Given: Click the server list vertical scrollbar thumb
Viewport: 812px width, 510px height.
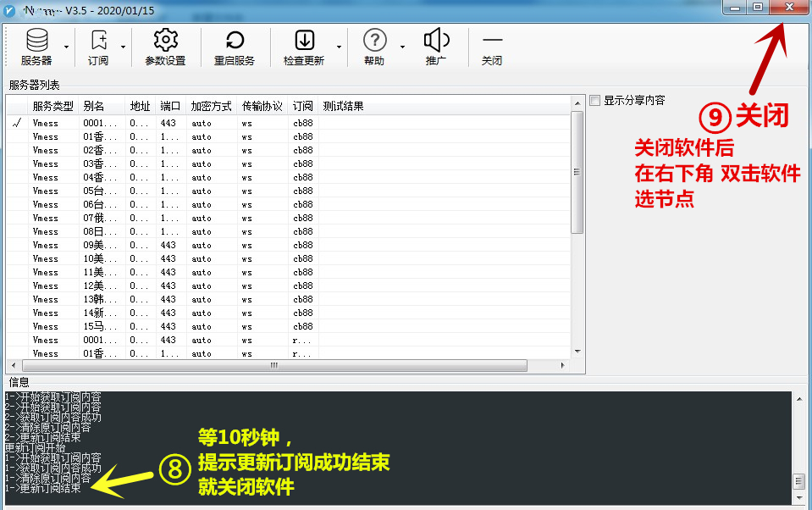Looking at the screenshot, I should 577,172.
